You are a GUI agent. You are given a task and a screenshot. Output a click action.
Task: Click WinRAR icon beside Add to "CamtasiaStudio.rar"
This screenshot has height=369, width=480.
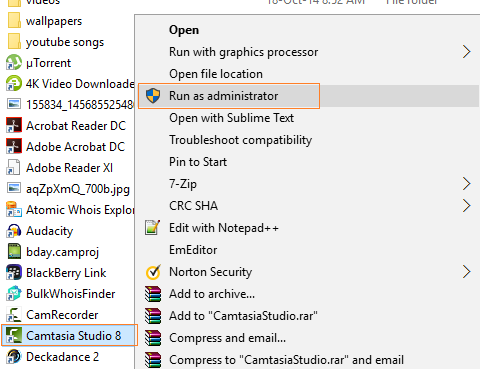(153, 316)
